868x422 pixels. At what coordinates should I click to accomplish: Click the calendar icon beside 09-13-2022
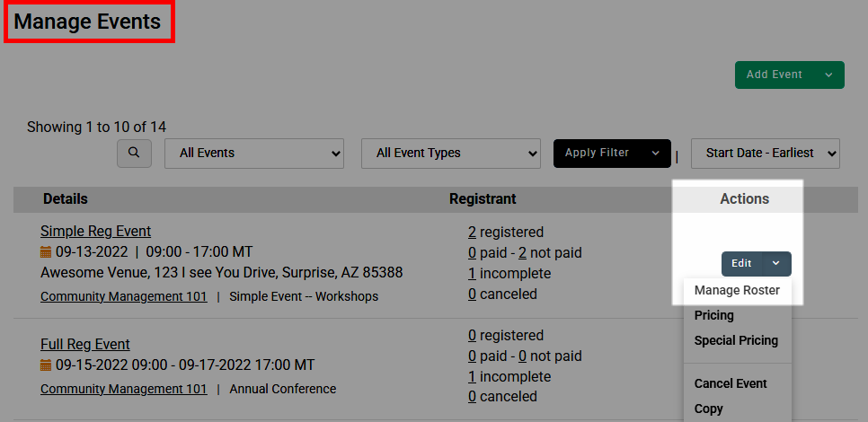(x=46, y=253)
